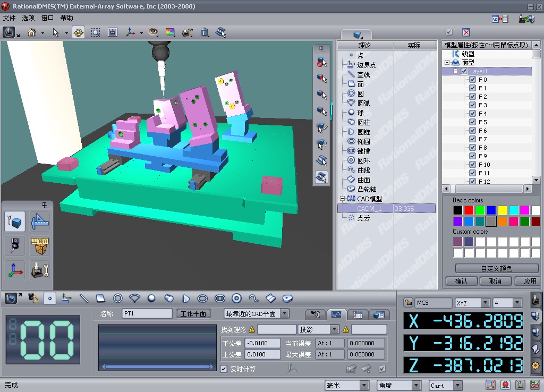Open the probe panel icon
Screen dimensions: 544x392
click(x=15, y=246)
